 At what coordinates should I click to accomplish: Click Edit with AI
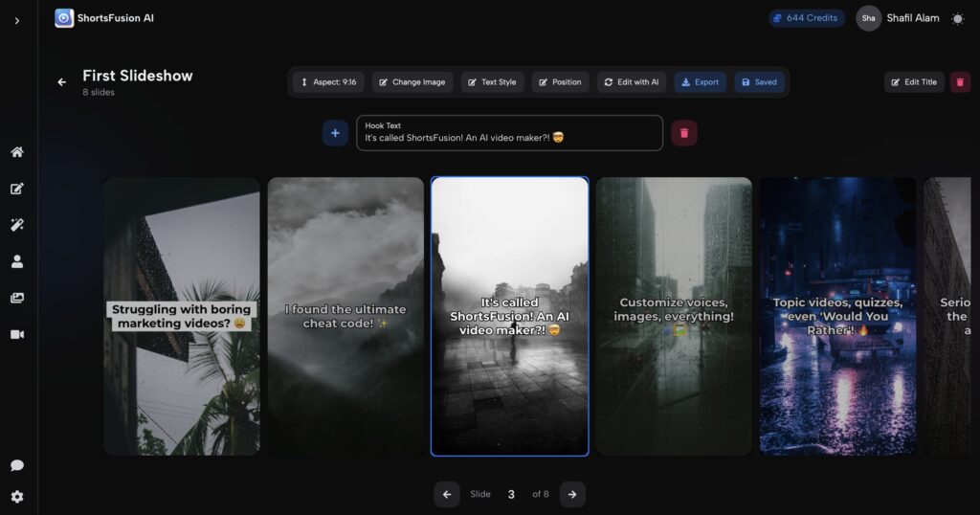632,82
